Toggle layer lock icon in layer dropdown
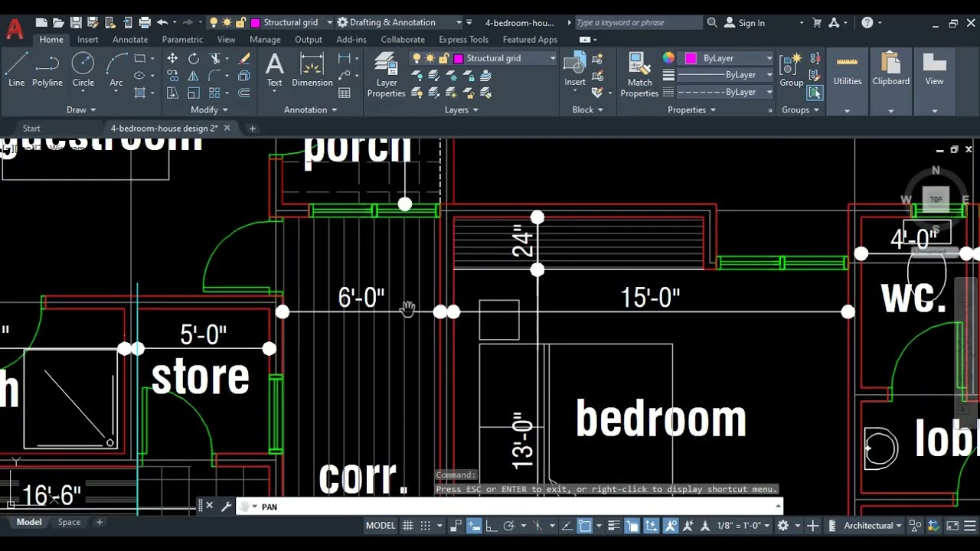 point(443,58)
